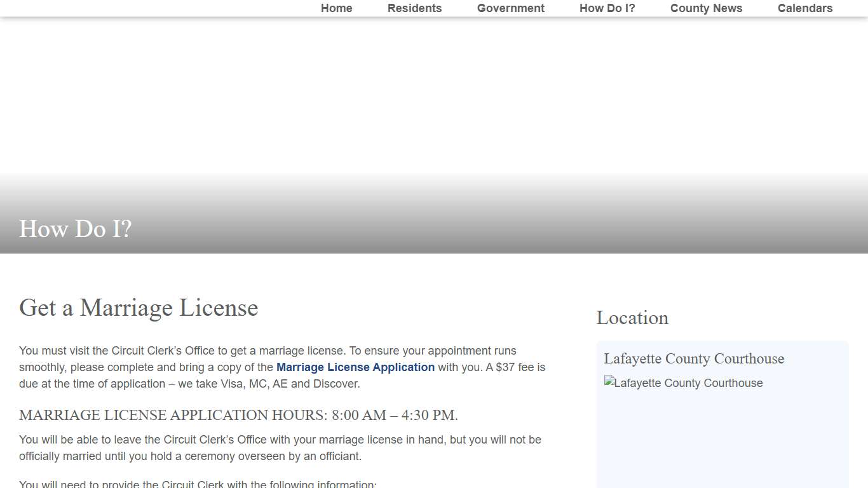The width and height of the screenshot is (868, 488).
Task: Open the How Do I? dropdown
Action: pos(607,8)
